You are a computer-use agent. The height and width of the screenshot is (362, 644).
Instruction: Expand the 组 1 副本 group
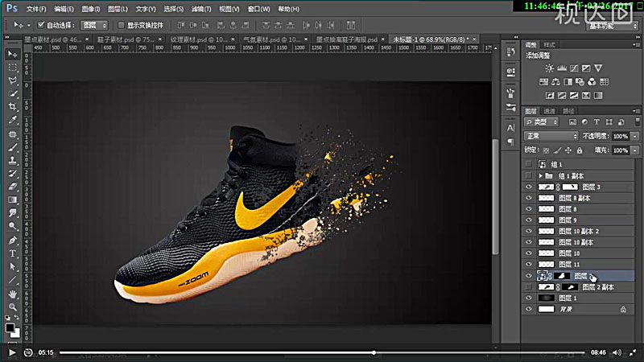tap(540, 175)
